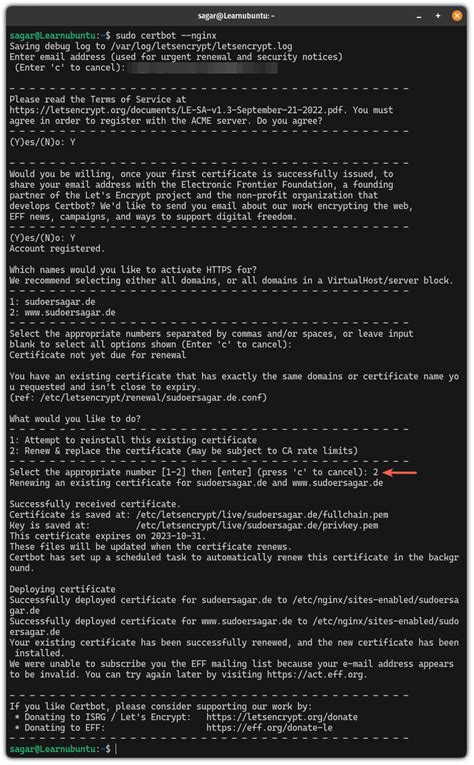This screenshot has height=765, width=474.
Task: Open the eff.org/donate-le link
Action: pos(269,728)
